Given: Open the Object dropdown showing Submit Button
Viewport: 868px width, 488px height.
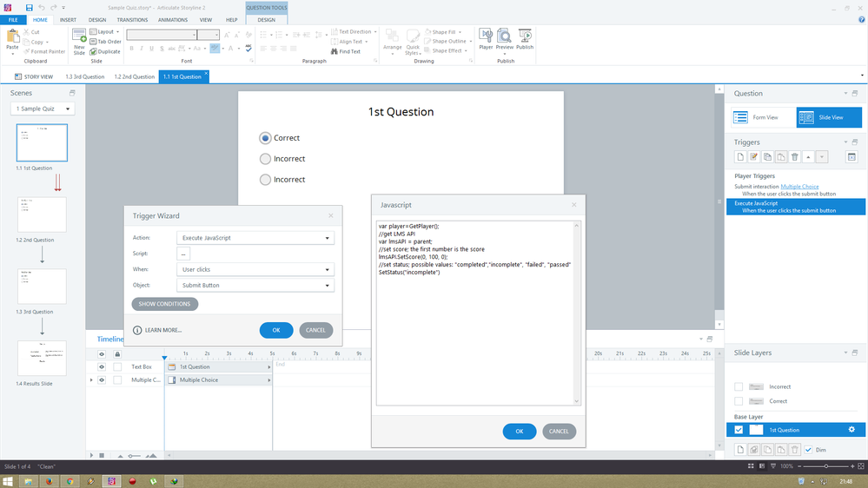Looking at the screenshot, I should (x=255, y=286).
